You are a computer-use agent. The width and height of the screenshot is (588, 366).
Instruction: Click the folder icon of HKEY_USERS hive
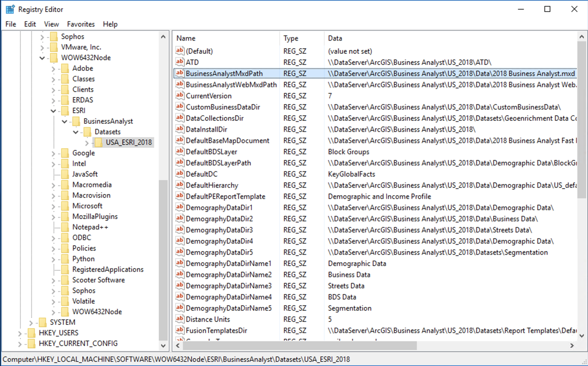pyautogui.click(x=32, y=333)
